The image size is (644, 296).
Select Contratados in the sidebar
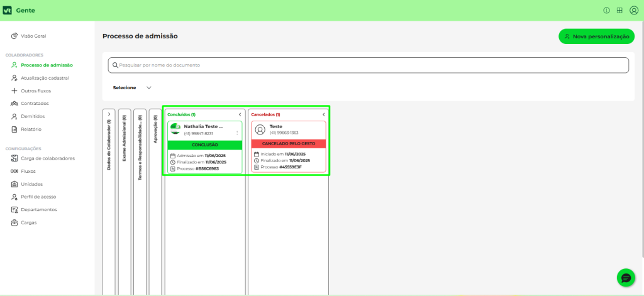pos(35,103)
